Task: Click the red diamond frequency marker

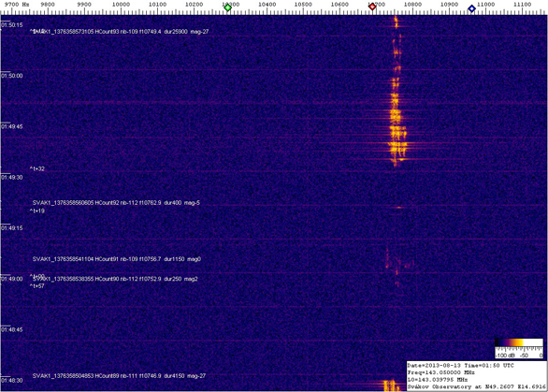Action: [x=372, y=7]
